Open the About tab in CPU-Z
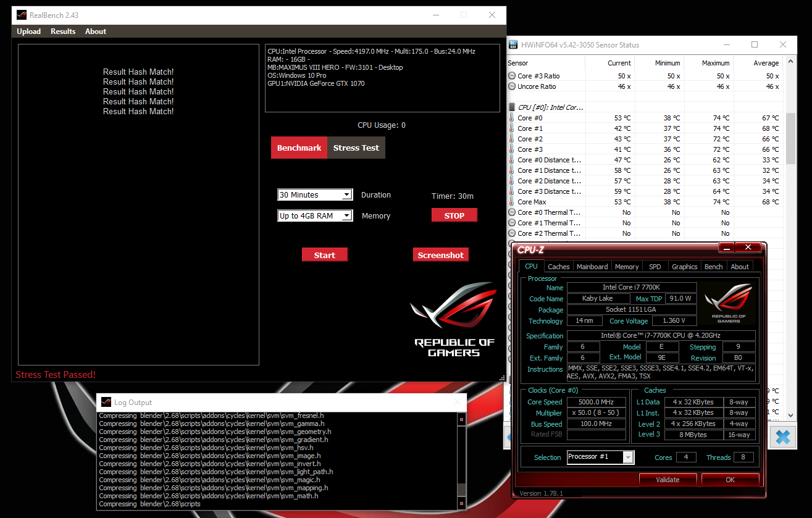This screenshot has width=812, height=518. click(740, 267)
